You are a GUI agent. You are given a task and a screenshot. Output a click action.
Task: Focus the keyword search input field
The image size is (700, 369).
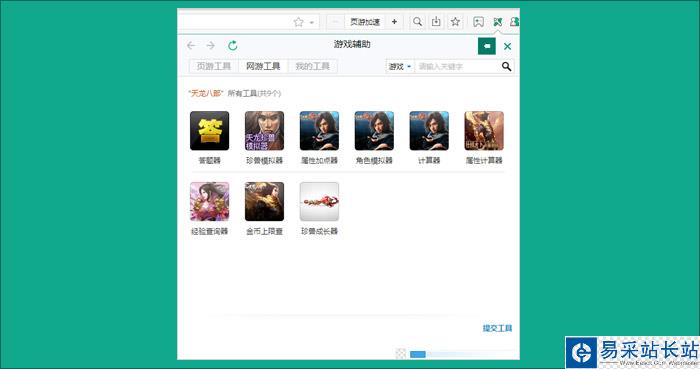point(457,66)
